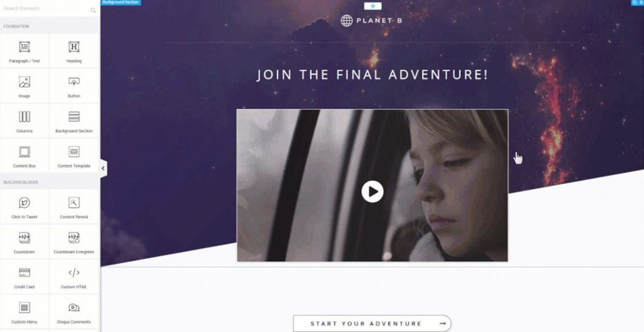This screenshot has height=332, width=644.
Task: Add a Countdown element
Action: [25, 242]
